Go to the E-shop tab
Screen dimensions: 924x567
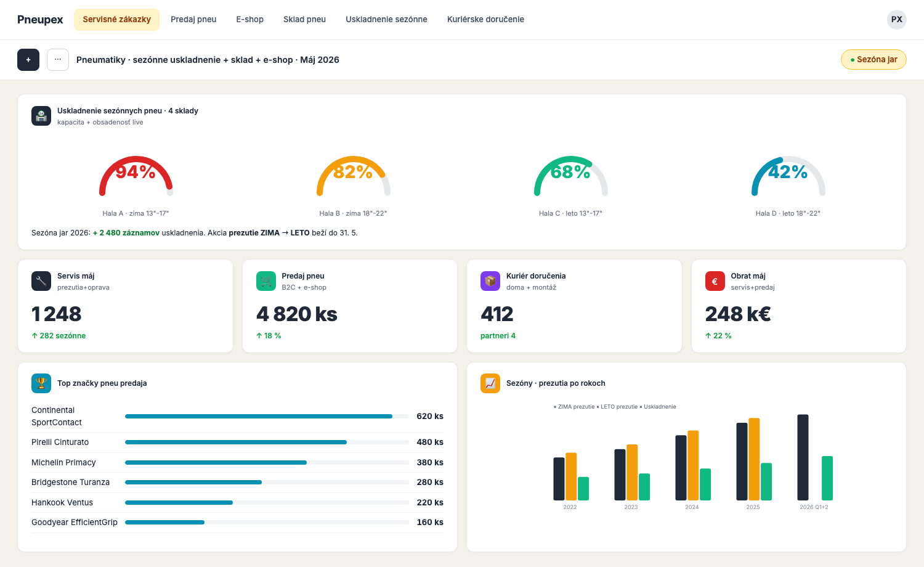click(x=250, y=20)
